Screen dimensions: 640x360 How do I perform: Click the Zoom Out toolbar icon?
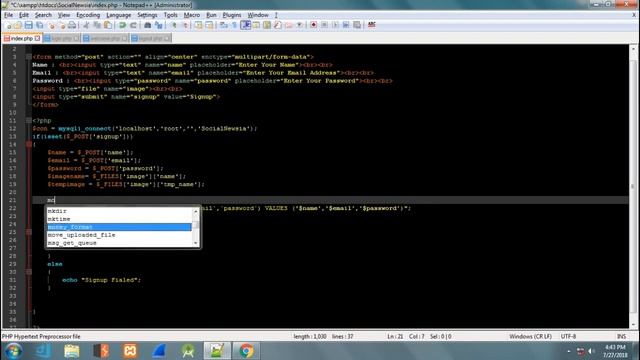coord(185,25)
